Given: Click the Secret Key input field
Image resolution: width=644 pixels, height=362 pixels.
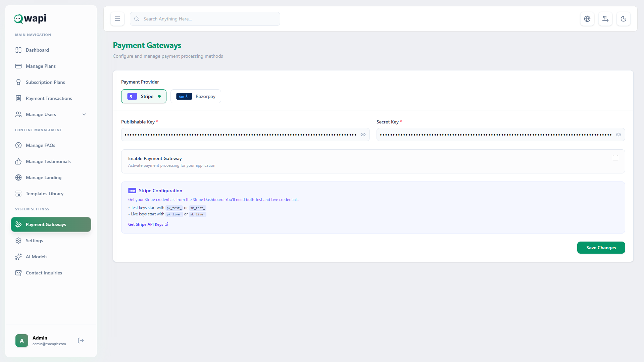Looking at the screenshot, I should point(495,135).
